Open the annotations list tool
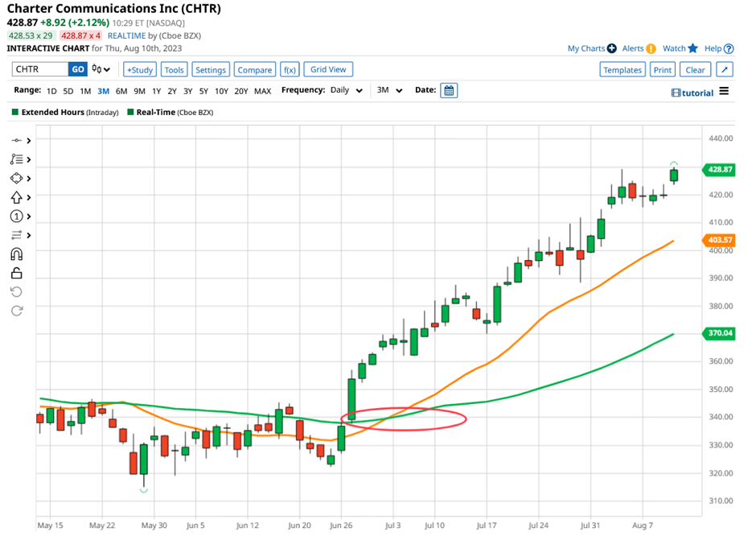756x540 pixels. point(16,159)
